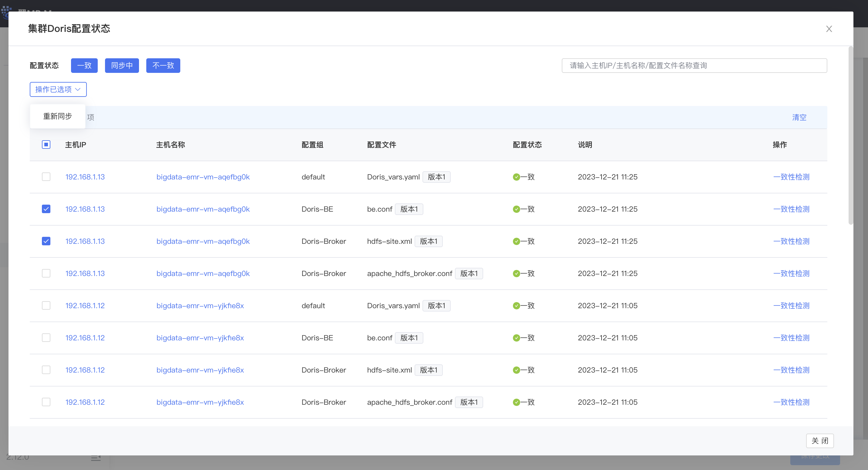The image size is (868, 470).
Task: Click timestamp 2023-12-21 11:25 in be.conf row
Action: pos(608,209)
